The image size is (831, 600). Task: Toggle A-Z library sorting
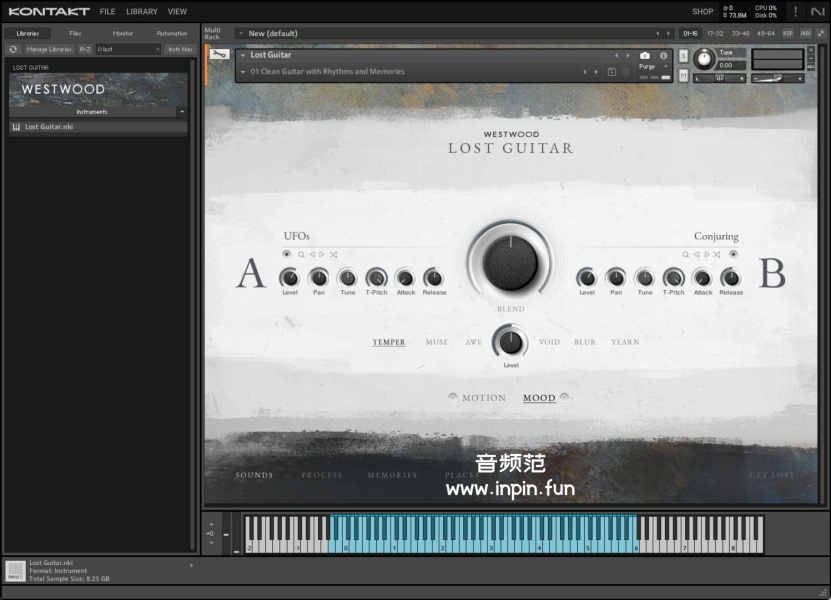(85, 49)
